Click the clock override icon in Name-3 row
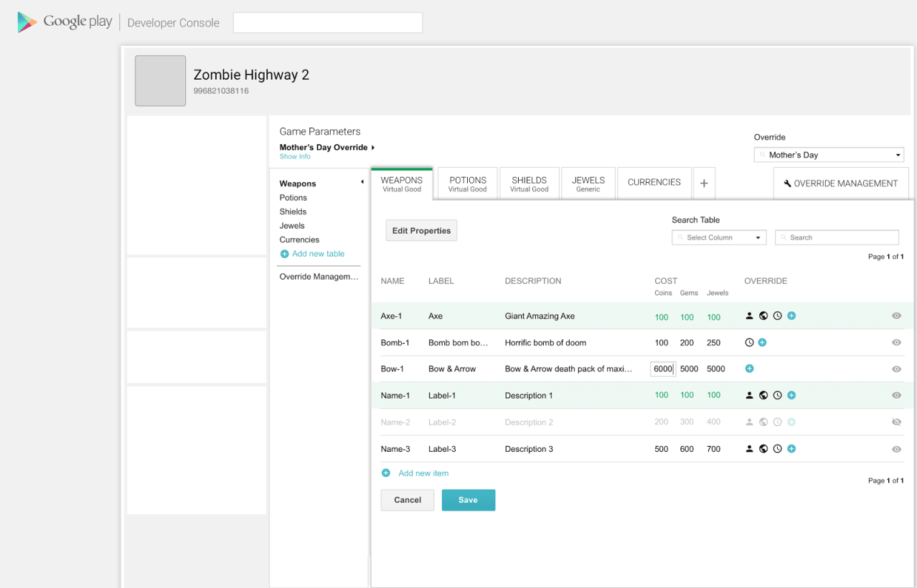This screenshot has width=917, height=588. [x=777, y=449]
